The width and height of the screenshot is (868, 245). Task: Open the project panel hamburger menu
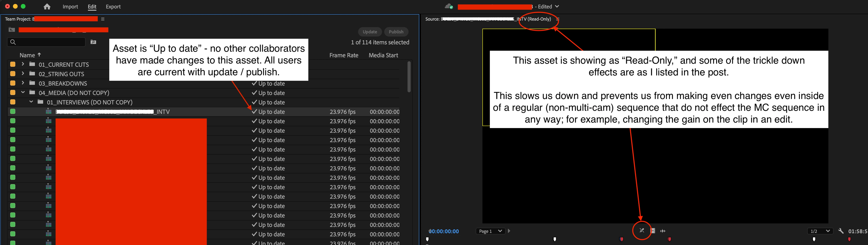pos(102,19)
